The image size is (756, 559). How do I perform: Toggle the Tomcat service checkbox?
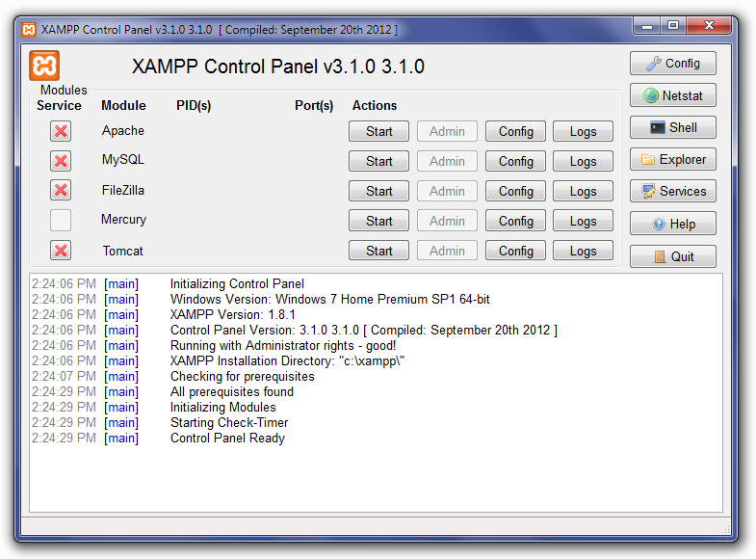(61, 251)
